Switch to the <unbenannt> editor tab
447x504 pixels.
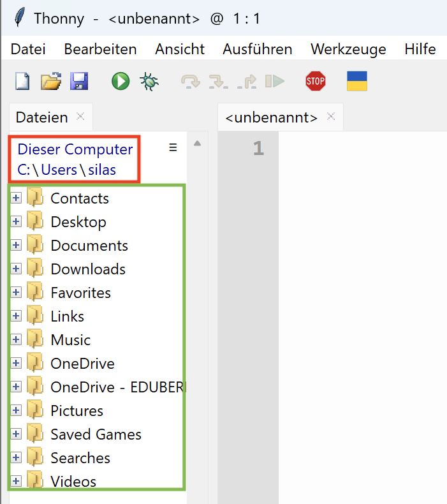click(x=271, y=117)
